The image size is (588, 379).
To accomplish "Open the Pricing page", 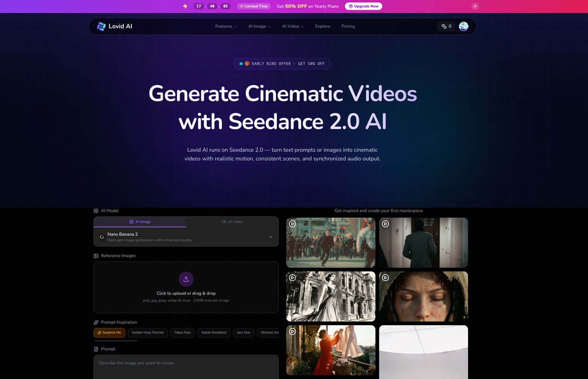I will click(x=348, y=26).
